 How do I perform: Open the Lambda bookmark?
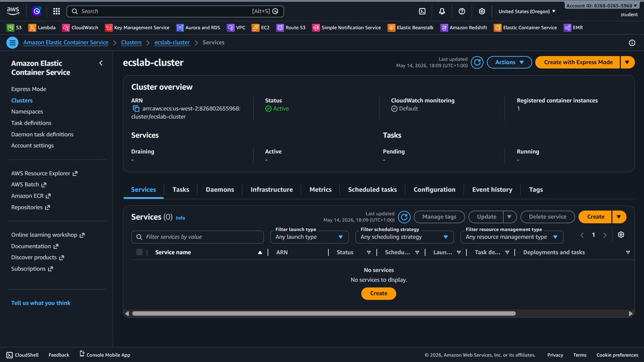coord(42,27)
